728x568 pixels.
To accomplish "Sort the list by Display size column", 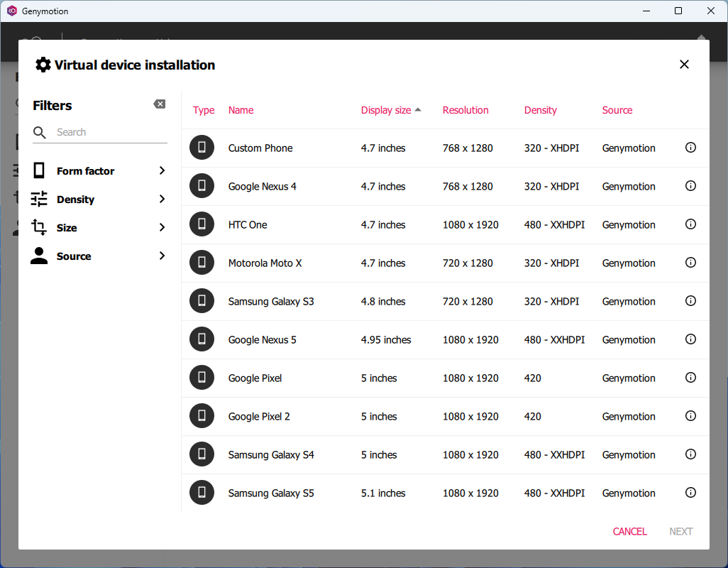I will pyautogui.click(x=386, y=110).
